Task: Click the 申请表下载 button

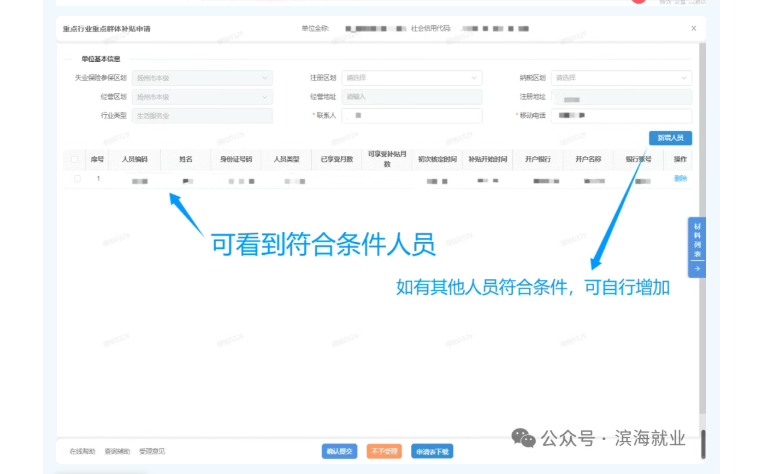Action: (433, 451)
